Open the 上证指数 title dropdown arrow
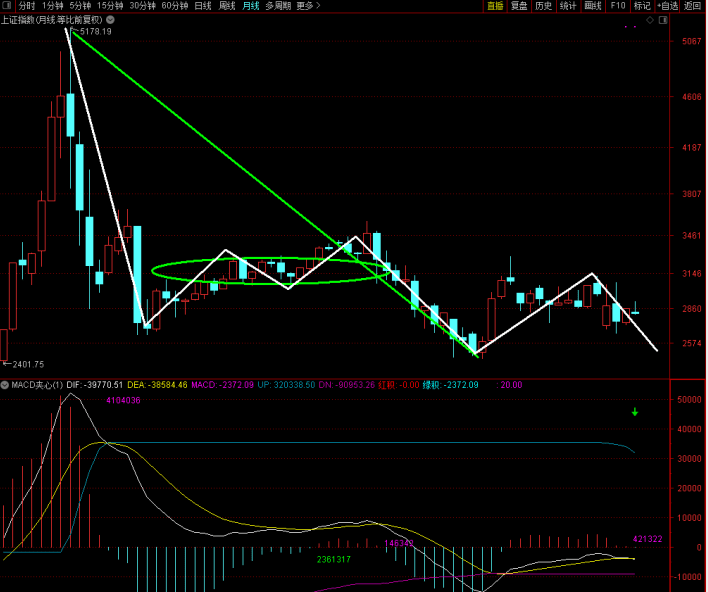This screenshot has width=708, height=592. pyautogui.click(x=108, y=18)
